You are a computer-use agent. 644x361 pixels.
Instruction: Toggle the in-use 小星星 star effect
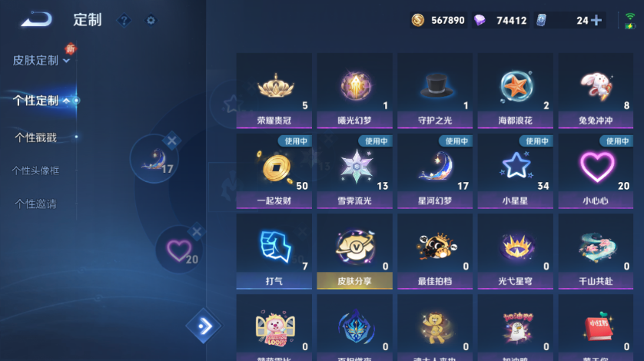tap(515, 171)
